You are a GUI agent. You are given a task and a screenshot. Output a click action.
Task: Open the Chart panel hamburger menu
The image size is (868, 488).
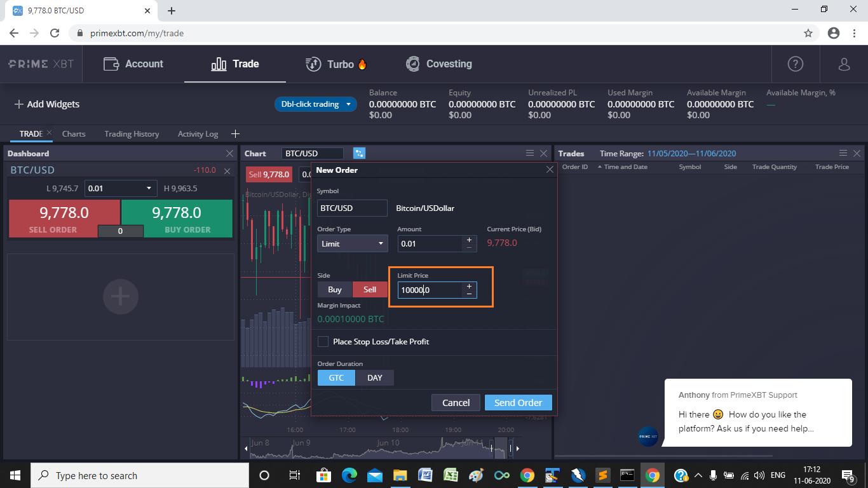pos(529,153)
